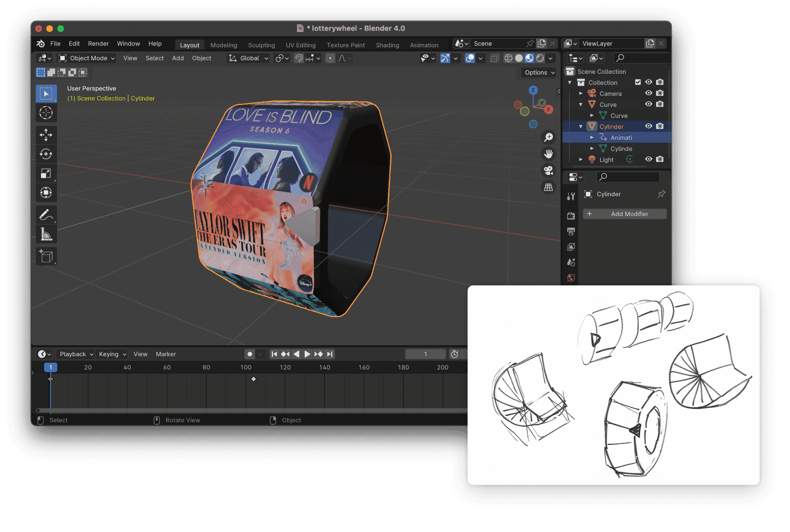The image size is (790, 532).
Task: Open viewport shading options dropdown arrow
Action: pos(550,58)
